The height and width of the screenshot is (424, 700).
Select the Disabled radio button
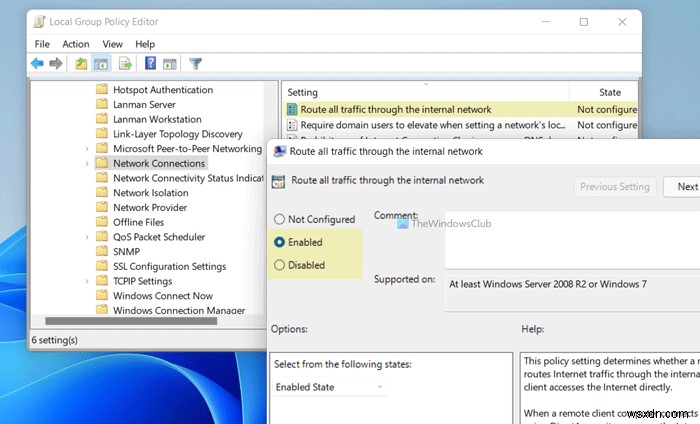(279, 265)
